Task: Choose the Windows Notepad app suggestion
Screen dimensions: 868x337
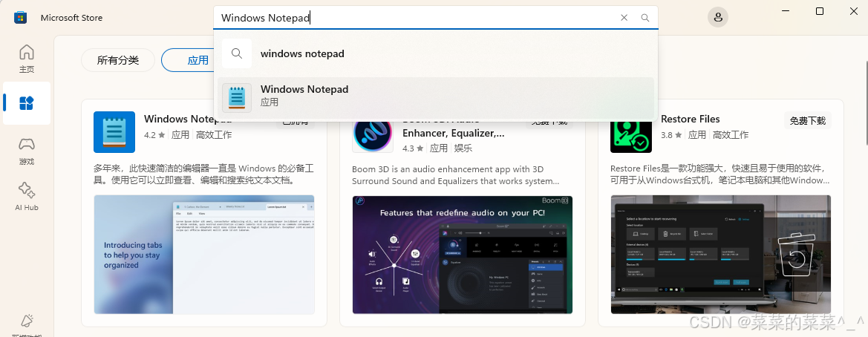Action: [436, 98]
